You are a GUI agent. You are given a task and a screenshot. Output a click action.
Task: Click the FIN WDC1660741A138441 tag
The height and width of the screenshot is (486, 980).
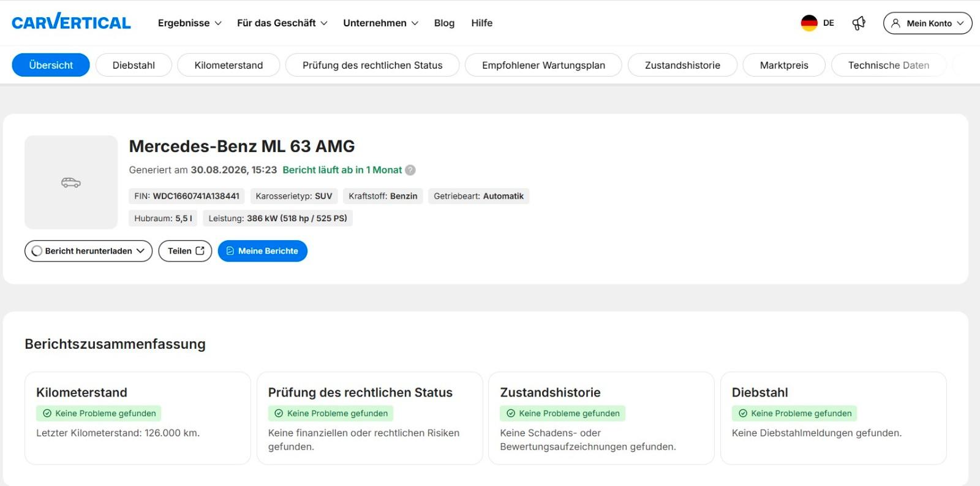pyautogui.click(x=187, y=196)
